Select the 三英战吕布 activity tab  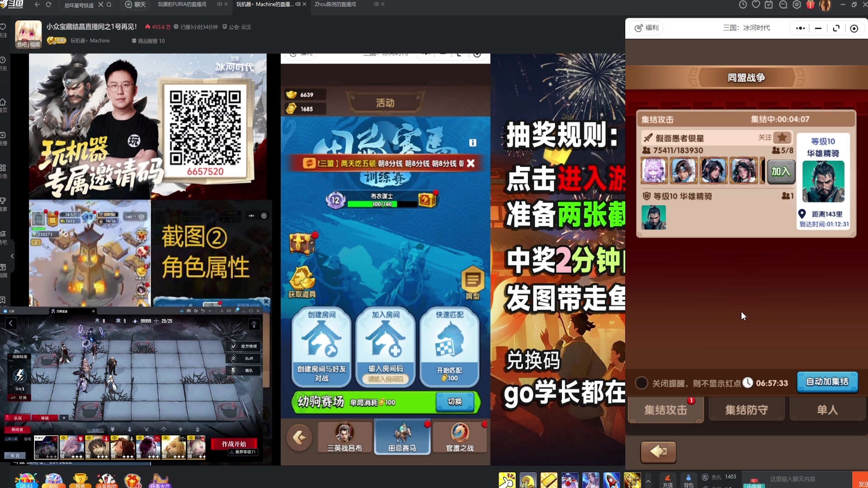pos(344,437)
